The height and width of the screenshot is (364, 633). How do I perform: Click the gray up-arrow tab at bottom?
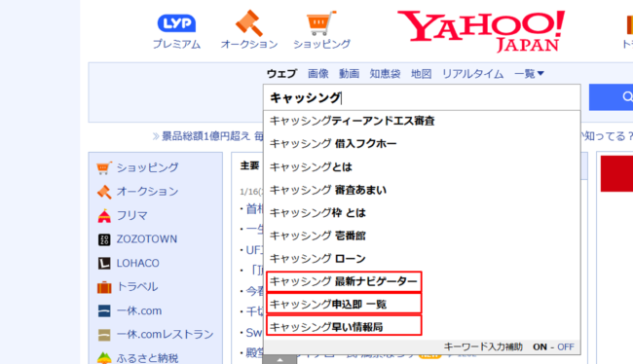coord(279,359)
